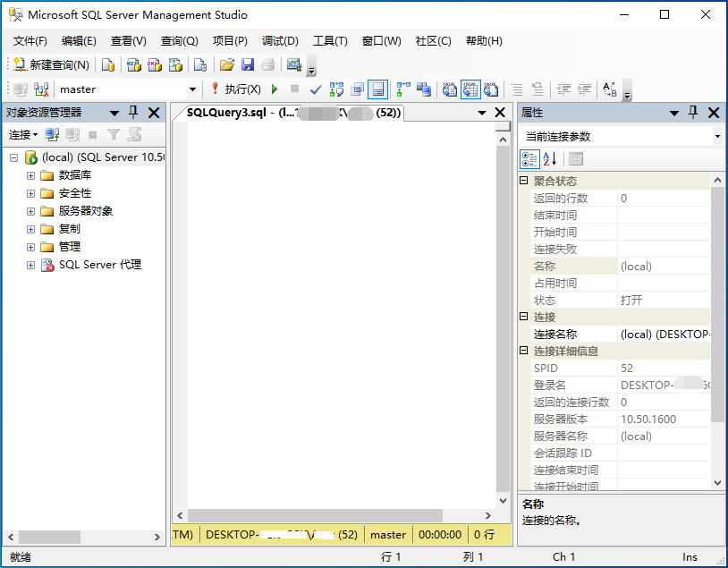Click the Open File folder icon
The width and height of the screenshot is (728, 568).
(226, 64)
